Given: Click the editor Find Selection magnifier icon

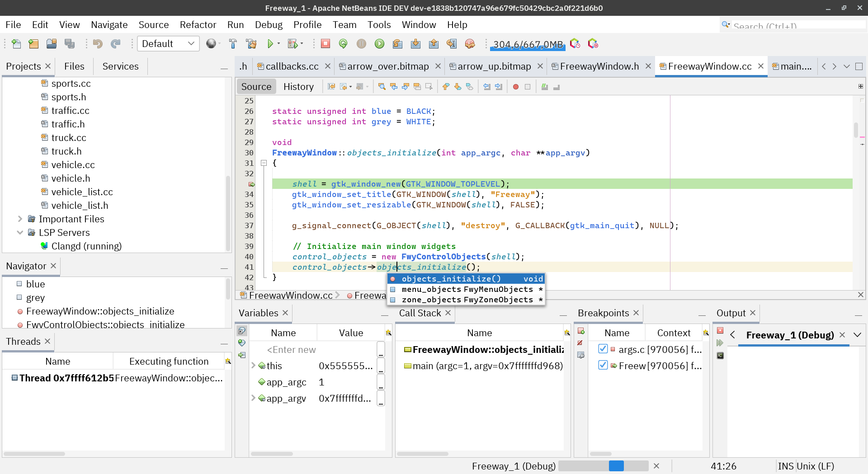Looking at the screenshot, I should (382, 87).
